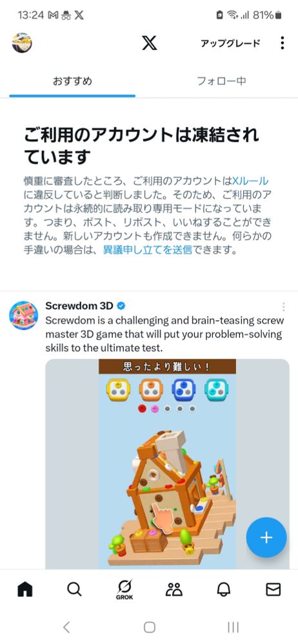This screenshot has width=298, height=644.
Task: Open the Screwdom game ad image
Action: [x=167, y=463]
